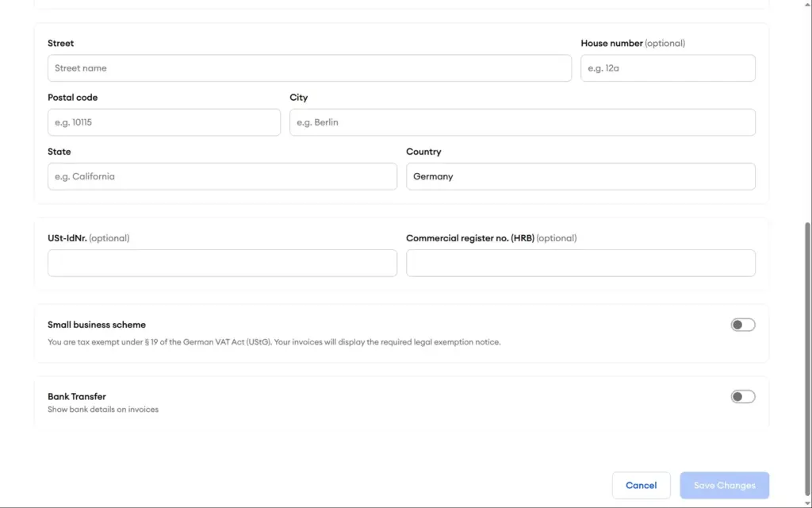Enable the Small business scheme toggle
The image size is (812, 508).
[742, 325]
